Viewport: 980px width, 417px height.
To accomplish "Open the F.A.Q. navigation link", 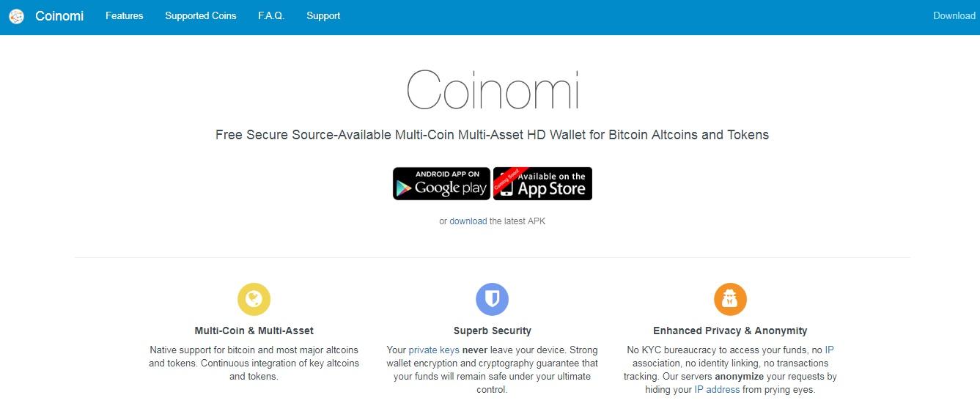I will coord(271,15).
